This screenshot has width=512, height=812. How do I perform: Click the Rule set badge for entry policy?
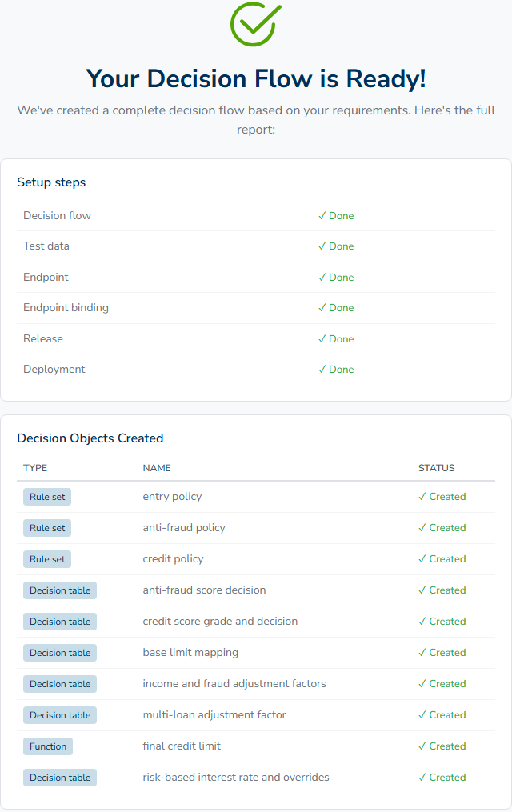(47, 497)
